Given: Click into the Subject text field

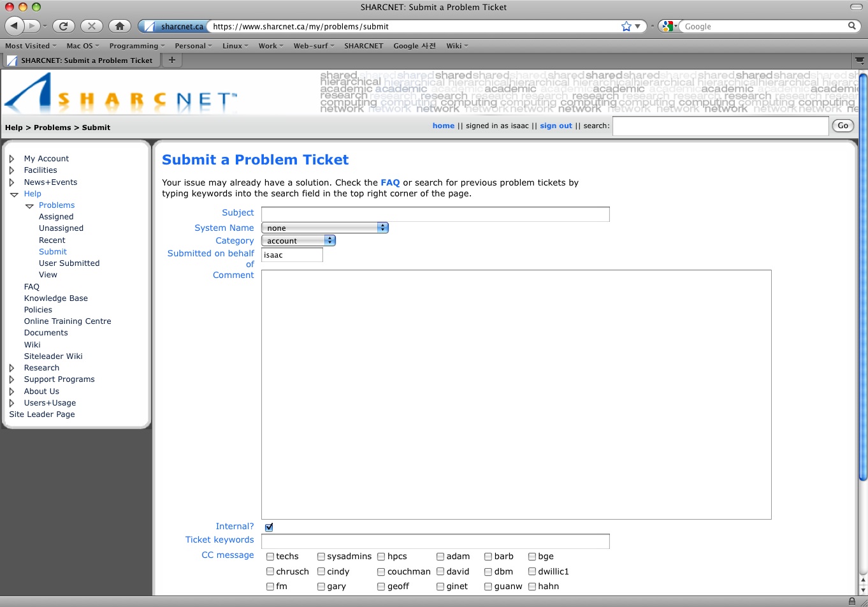Looking at the screenshot, I should click(435, 214).
